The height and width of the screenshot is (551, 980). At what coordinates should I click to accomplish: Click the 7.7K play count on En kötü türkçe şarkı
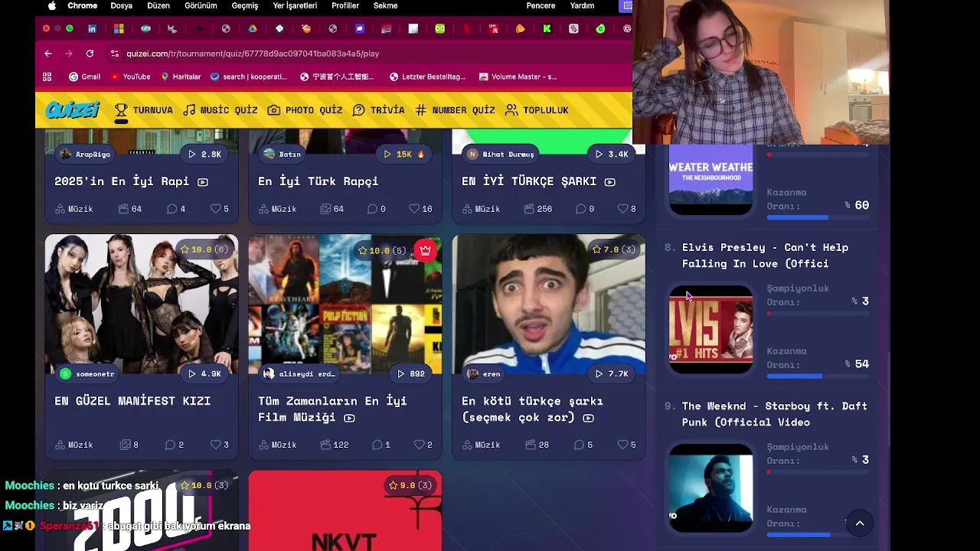point(612,373)
